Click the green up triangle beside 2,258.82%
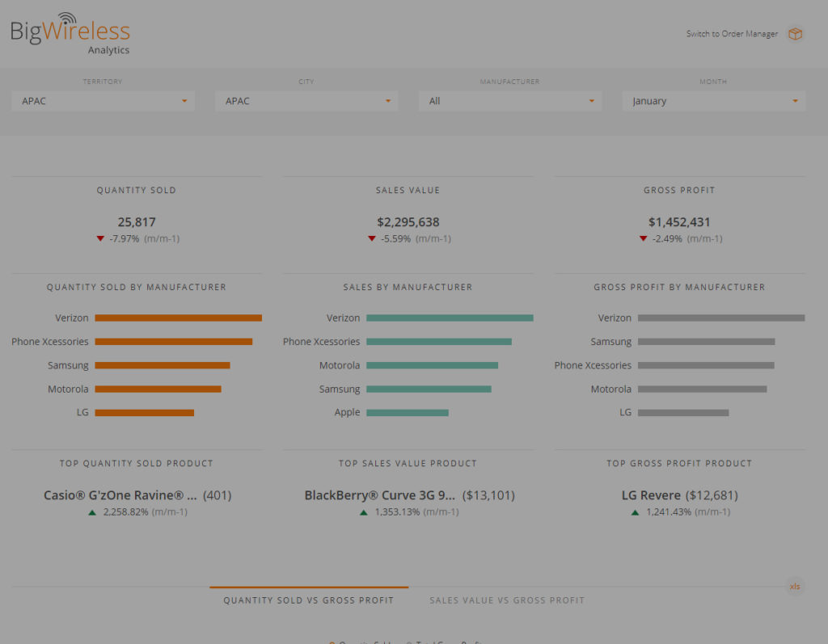 (92, 512)
